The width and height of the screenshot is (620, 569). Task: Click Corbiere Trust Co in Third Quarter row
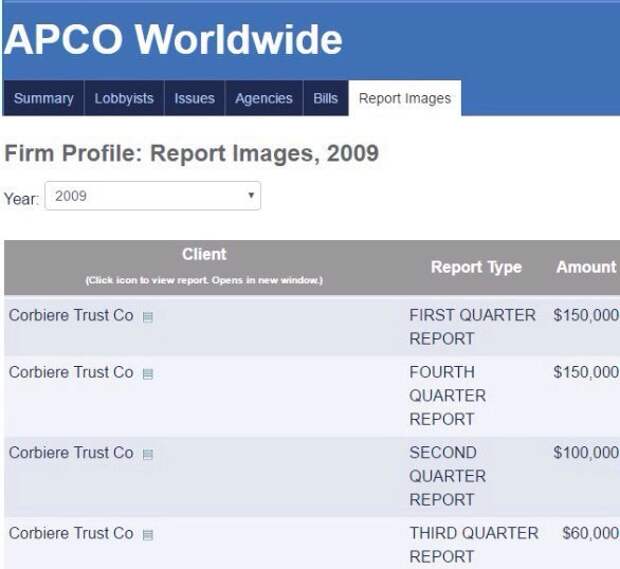click(x=71, y=534)
